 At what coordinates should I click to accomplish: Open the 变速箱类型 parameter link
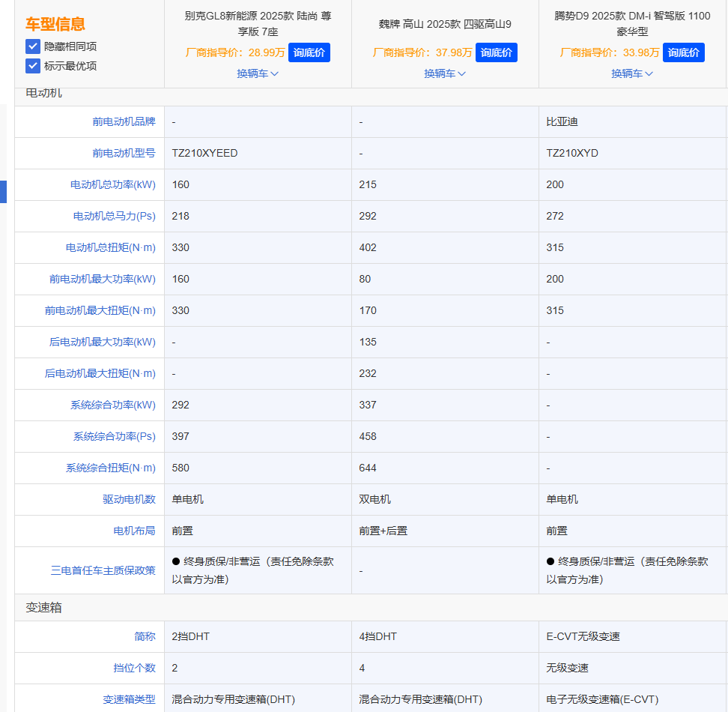[129, 699]
